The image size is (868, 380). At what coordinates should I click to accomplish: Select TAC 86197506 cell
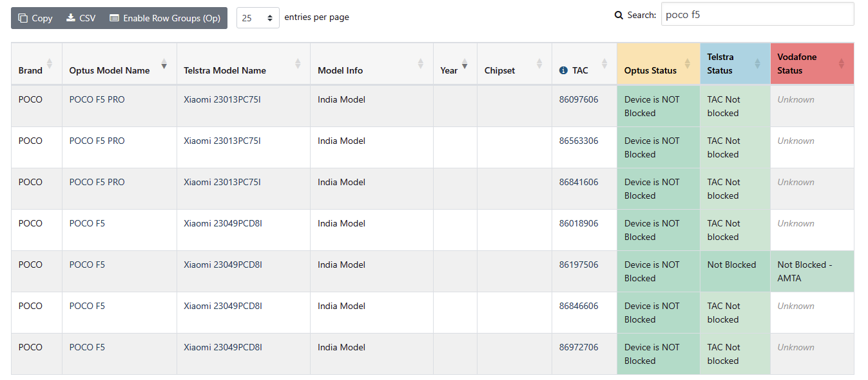584,271
